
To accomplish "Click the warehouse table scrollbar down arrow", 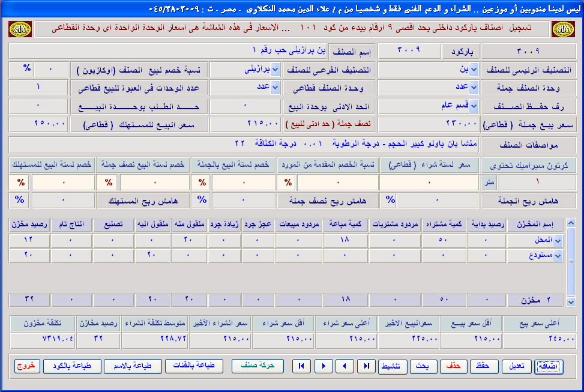I will tap(571, 301).
